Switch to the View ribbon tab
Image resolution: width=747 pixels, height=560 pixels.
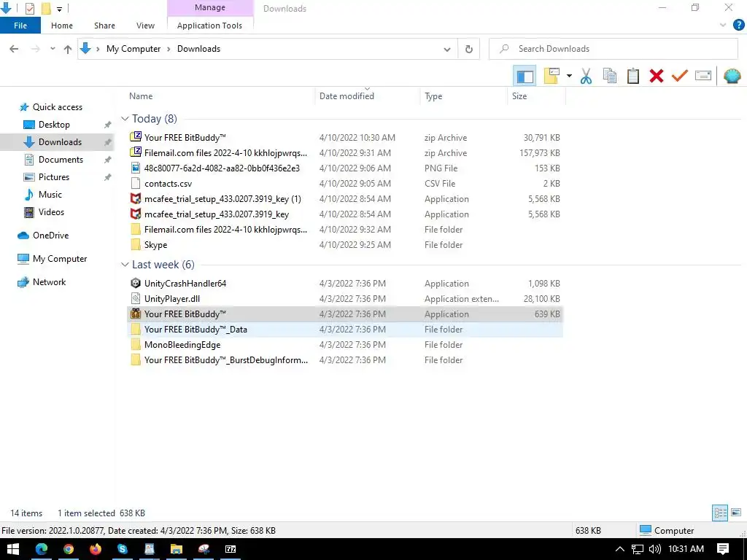coord(145,26)
